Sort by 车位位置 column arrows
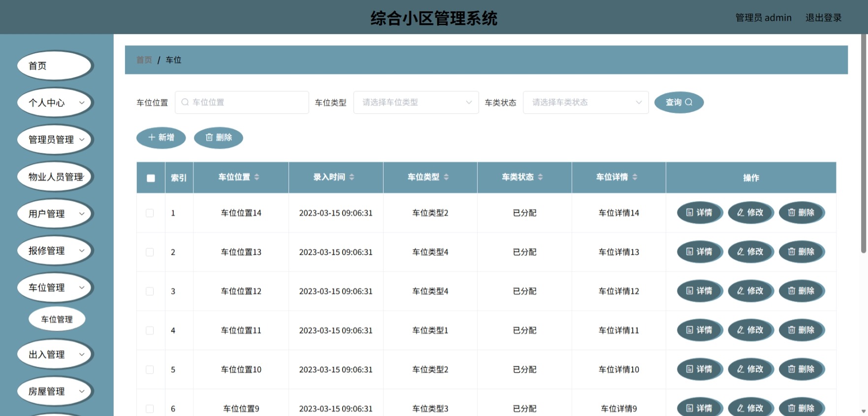Viewport: 868px width, 416px height. point(257,177)
